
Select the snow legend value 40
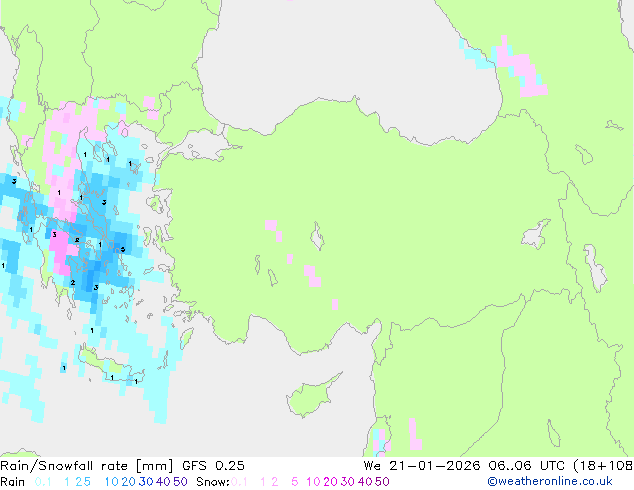pos(365,482)
